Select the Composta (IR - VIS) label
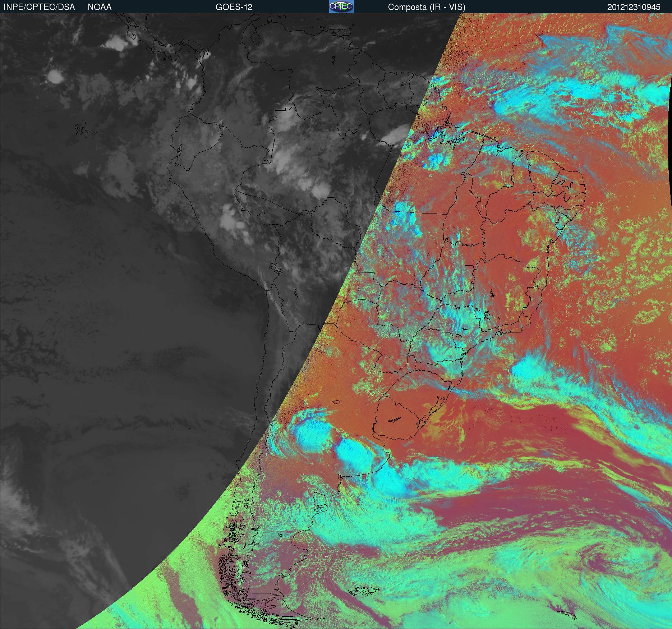Screen dimensions: 672x629 (x=427, y=7)
